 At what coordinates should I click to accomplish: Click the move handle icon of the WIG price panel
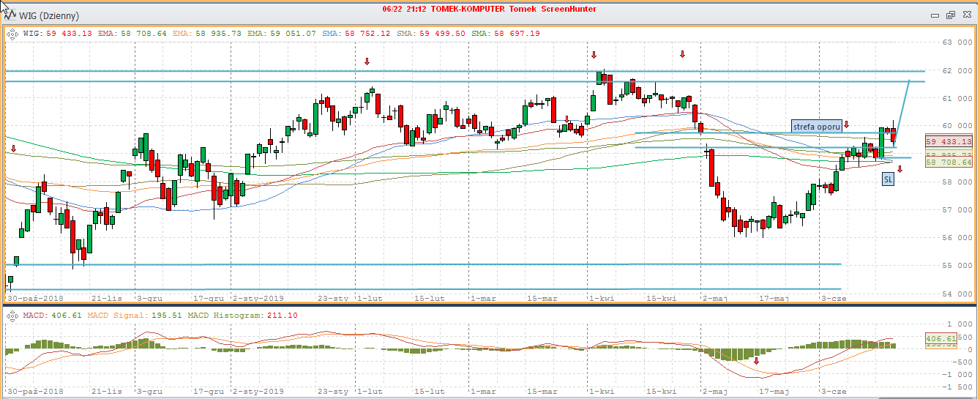tap(12, 33)
